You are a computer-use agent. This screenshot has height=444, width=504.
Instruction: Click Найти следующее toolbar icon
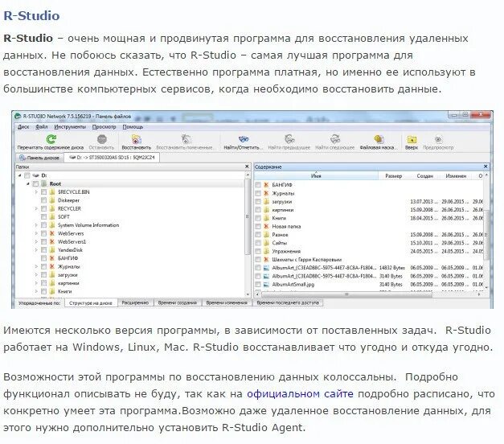click(x=335, y=139)
